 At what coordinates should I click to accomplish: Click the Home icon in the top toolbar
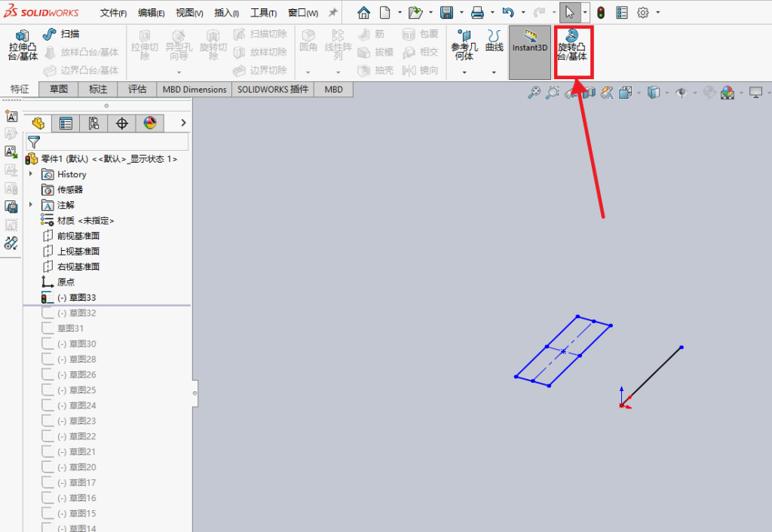click(363, 12)
